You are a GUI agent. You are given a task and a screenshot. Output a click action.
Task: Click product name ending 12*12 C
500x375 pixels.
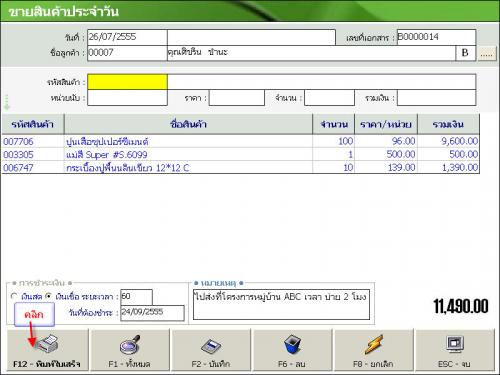point(128,167)
